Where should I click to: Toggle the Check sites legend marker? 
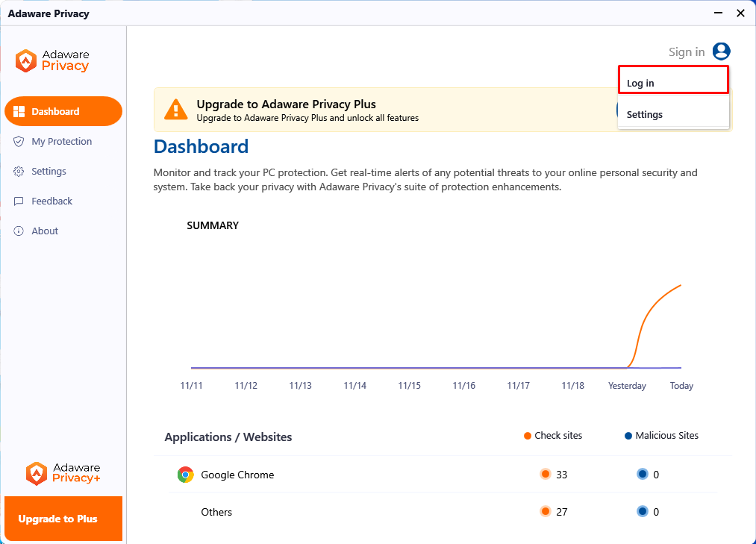pyautogui.click(x=527, y=435)
